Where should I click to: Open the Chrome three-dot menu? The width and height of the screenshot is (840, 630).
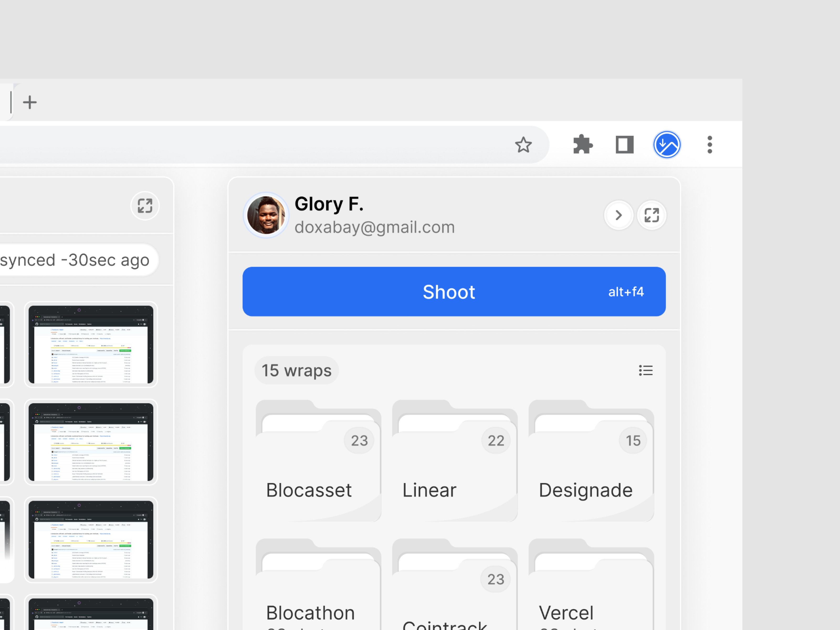(x=709, y=145)
